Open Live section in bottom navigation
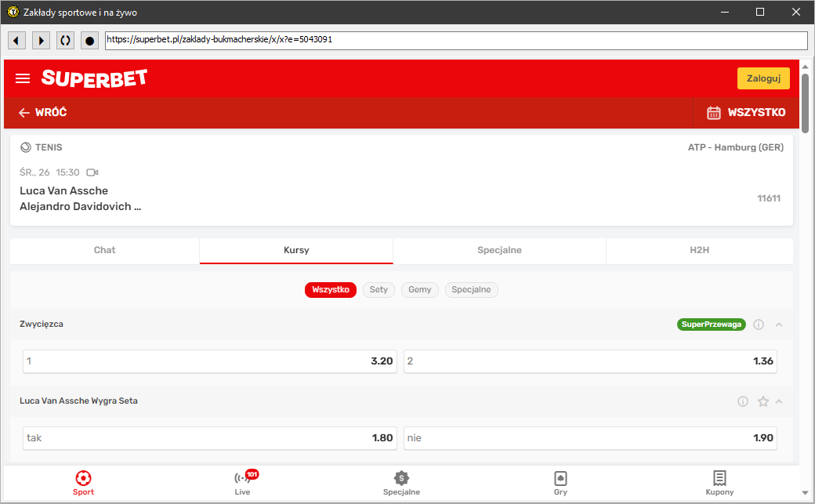This screenshot has width=815, height=504. click(243, 483)
